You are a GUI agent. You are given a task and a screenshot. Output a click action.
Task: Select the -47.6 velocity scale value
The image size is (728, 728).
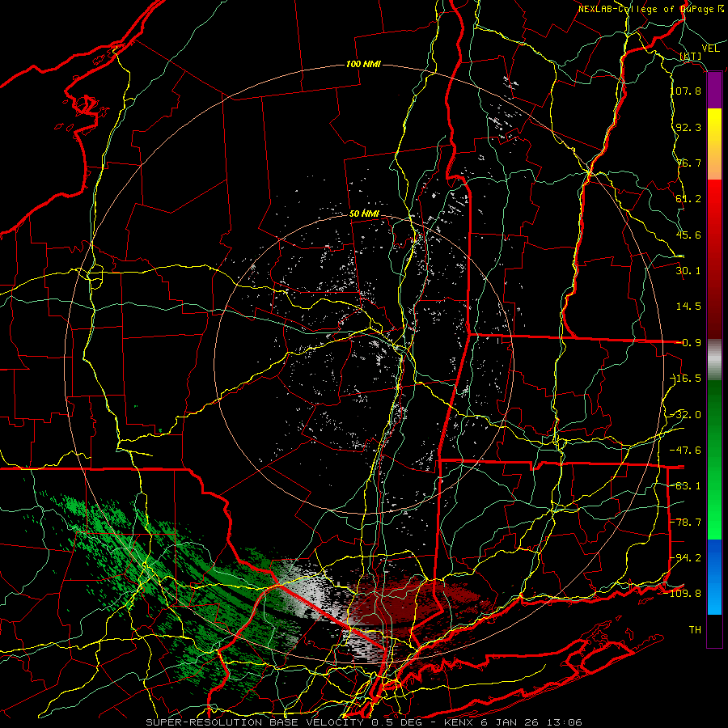(x=686, y=450)
